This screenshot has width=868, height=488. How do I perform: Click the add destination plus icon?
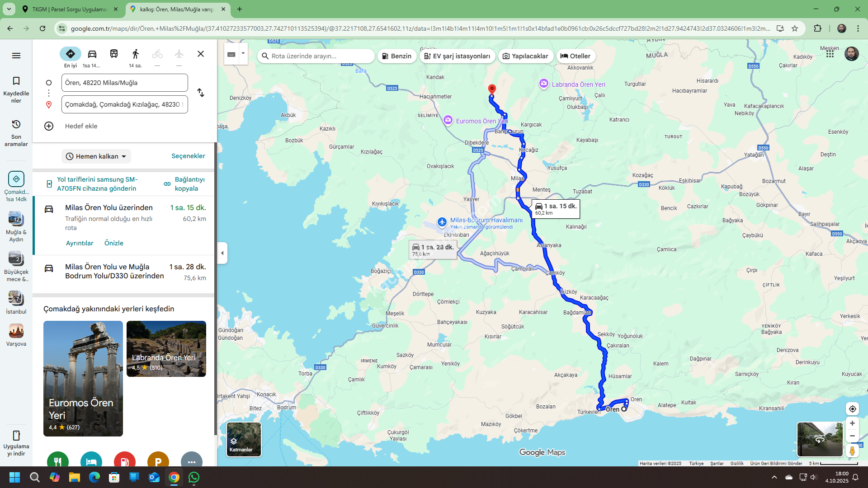coord(49,126)
